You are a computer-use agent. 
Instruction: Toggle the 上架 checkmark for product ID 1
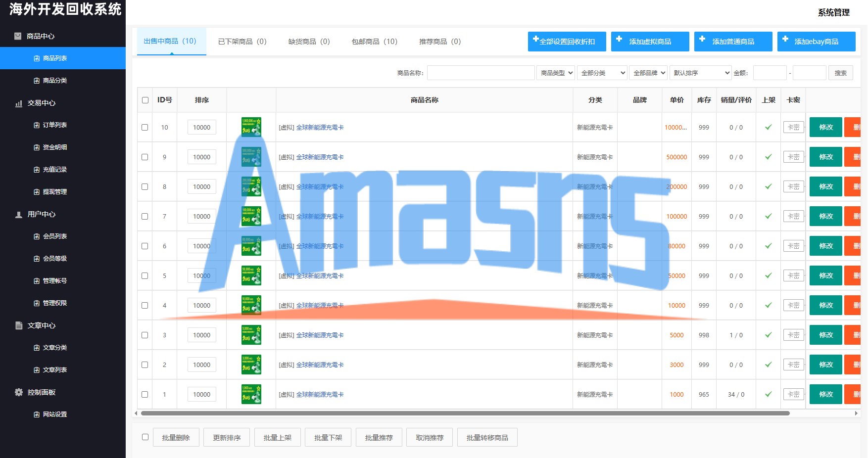[769, 394]
